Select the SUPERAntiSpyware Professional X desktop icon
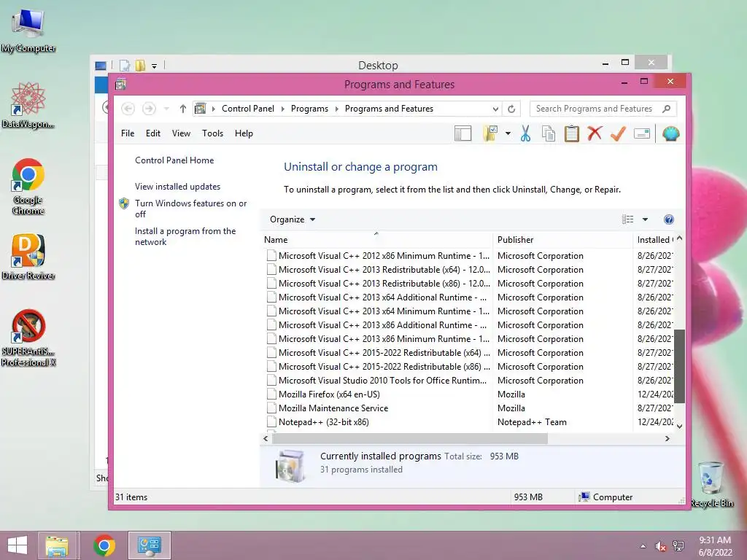747x560 pixels. point(28,338)
